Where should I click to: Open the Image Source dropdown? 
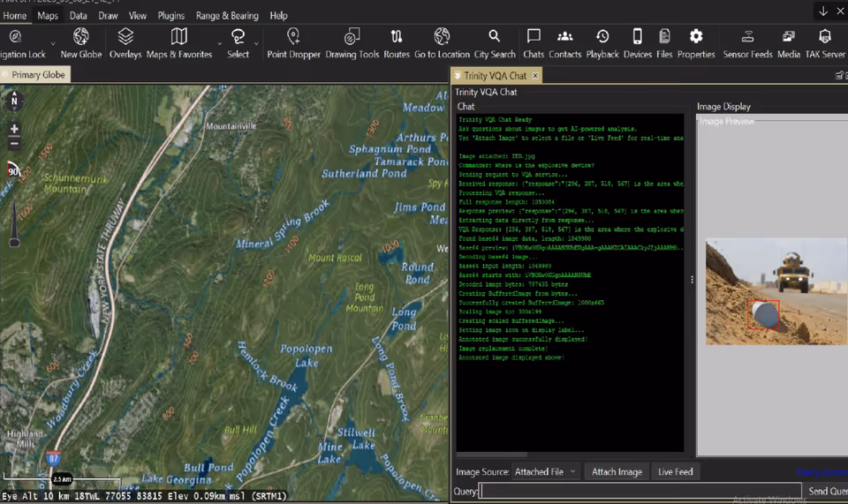(x=546, y=471)
